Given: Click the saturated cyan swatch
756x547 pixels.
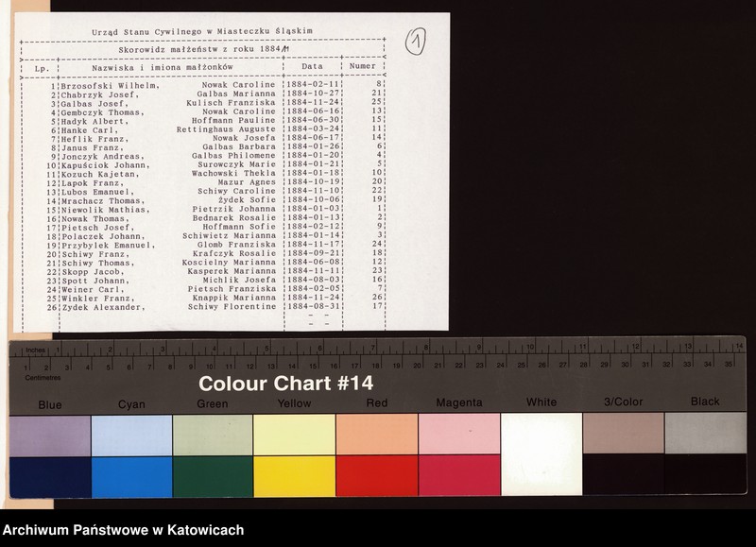Looking at the screenshot, I should 131,477.
